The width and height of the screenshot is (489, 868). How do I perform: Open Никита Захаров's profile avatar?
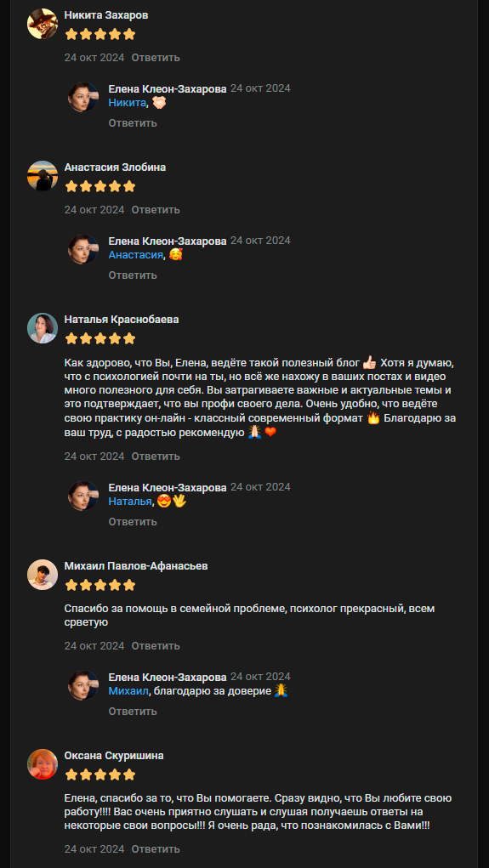pyautogui.click(x=43, y=24)
